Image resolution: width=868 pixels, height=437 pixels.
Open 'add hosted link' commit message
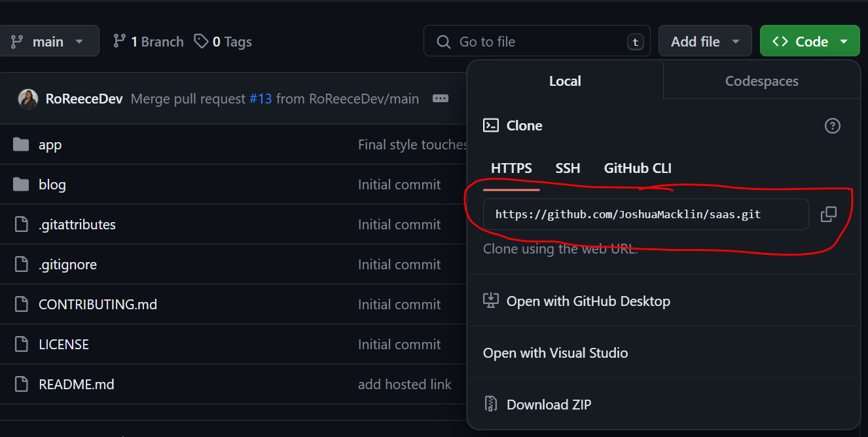click(405, 385)
